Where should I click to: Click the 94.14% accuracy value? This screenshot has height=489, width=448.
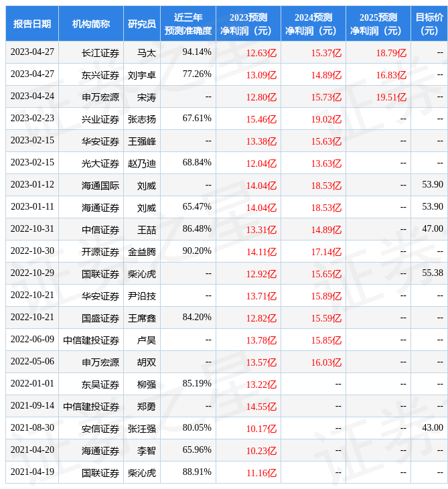click(197, 52)
